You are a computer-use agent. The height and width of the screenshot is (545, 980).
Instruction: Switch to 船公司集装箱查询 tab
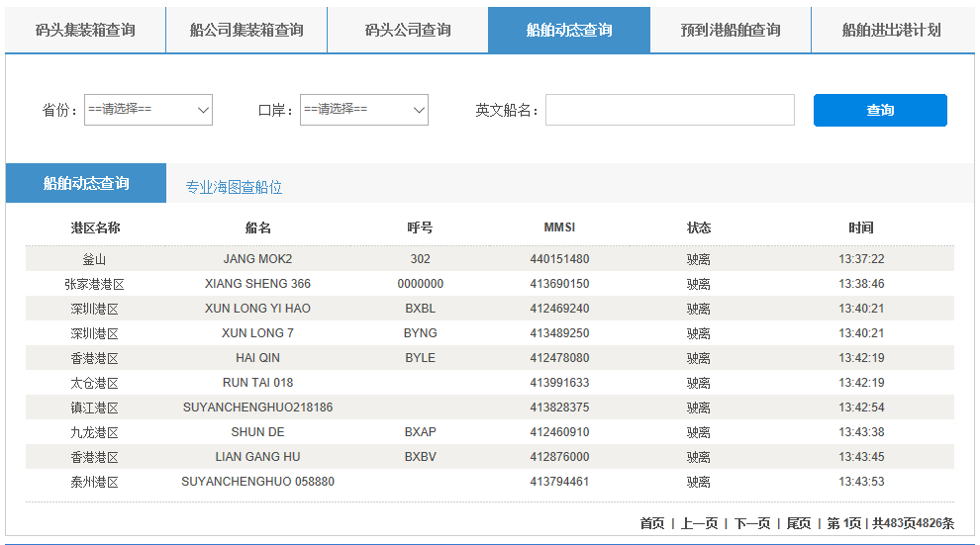[246, 30]
